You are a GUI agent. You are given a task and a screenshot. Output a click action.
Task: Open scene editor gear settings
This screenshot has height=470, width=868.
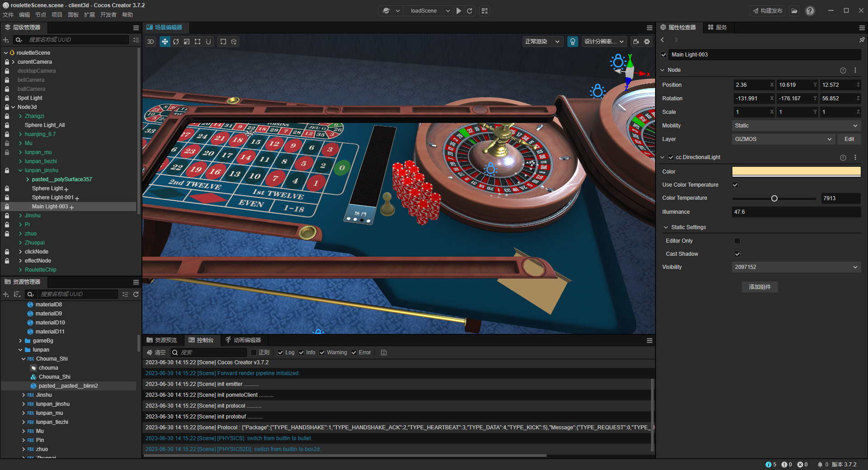click(647, 42)
